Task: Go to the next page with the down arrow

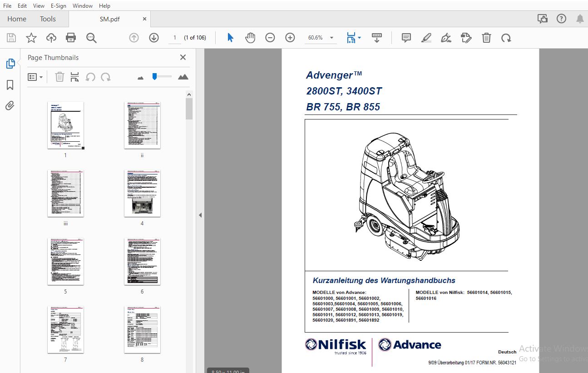Action: point(154,38)
